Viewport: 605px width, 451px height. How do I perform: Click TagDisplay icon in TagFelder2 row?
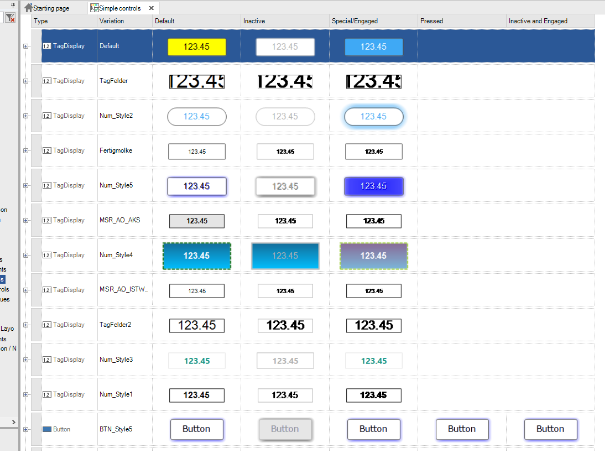pyautogui.click(x=47, y=325)
